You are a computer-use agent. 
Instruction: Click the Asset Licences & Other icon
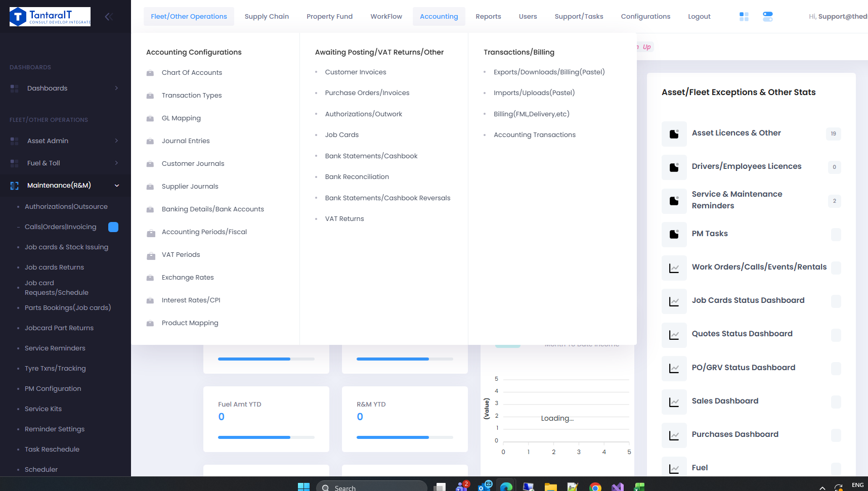[674, 134]
